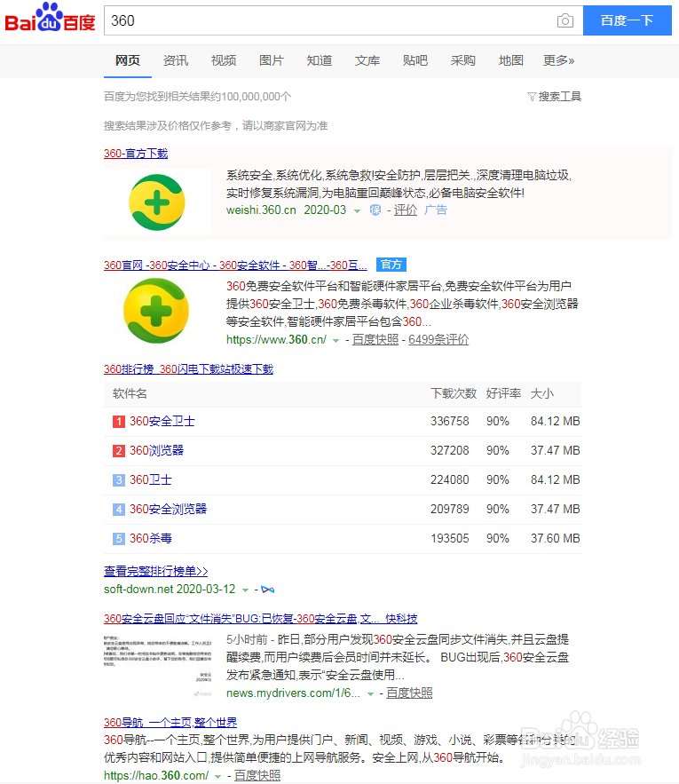Open 查看完整排行榜单>> link
Viewport: 679px width, 784px height.
pos(156,571)
